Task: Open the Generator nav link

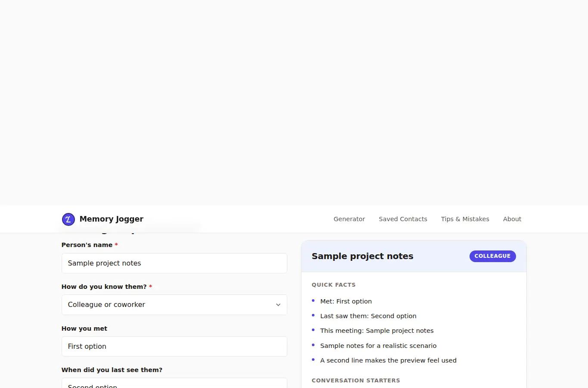Action: click(x=349, y=219)
